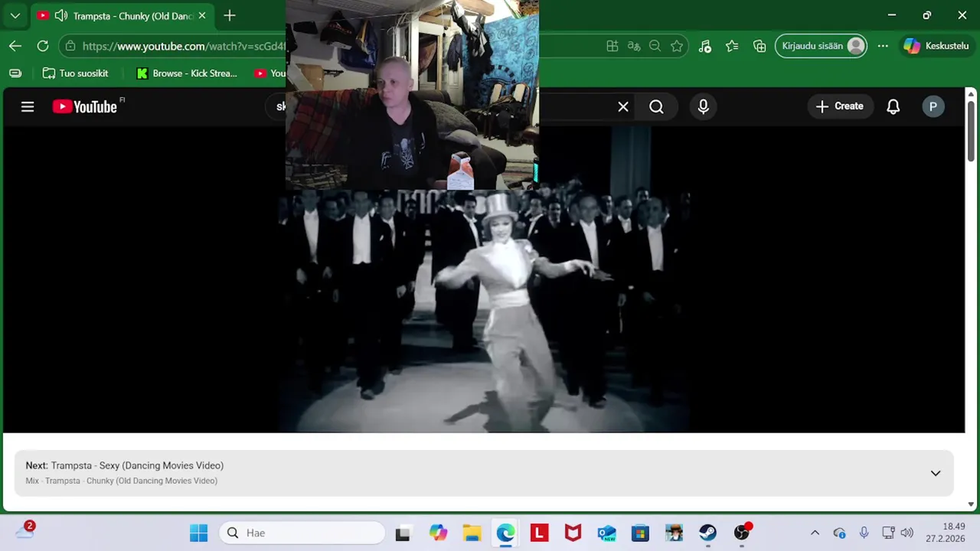This screenshot has width=980, height=551.
Task: Select the Trampsta - Chunky browser tab
Action: coord(122,15)
